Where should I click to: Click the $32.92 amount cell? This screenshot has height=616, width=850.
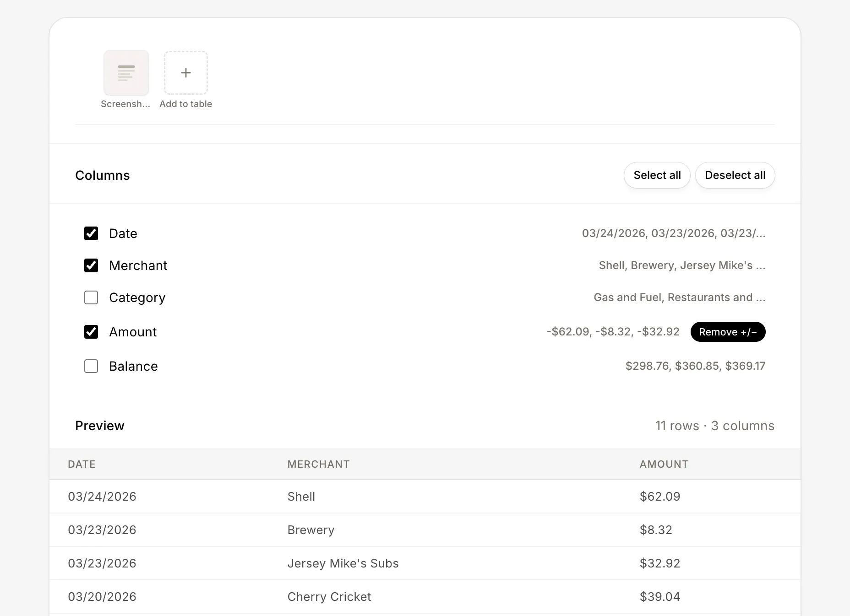(660, 563)
